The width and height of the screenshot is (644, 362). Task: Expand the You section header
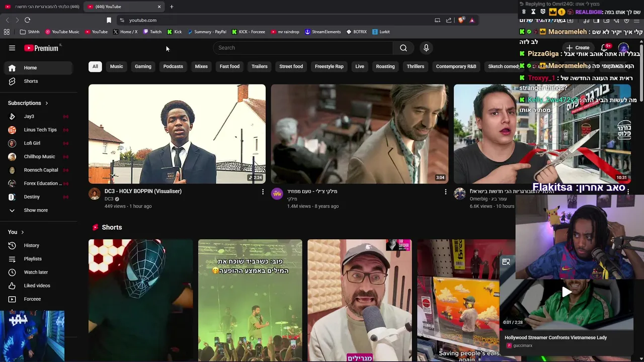(x=16, y=232)
